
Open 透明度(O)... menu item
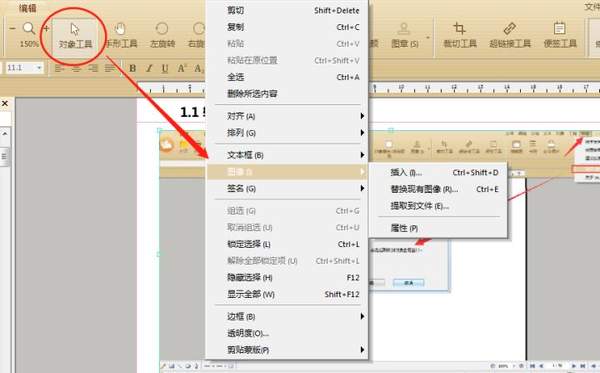(x=287, y=333)
